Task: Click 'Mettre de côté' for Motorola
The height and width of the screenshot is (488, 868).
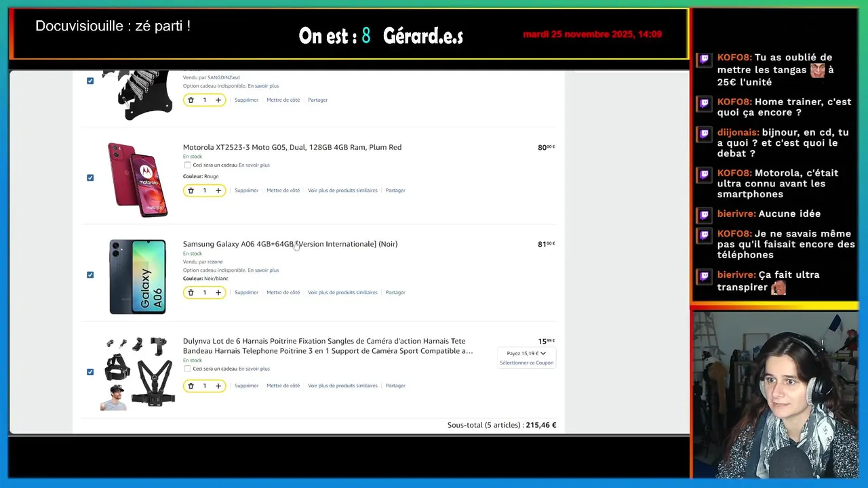Action: coord(283,190)
